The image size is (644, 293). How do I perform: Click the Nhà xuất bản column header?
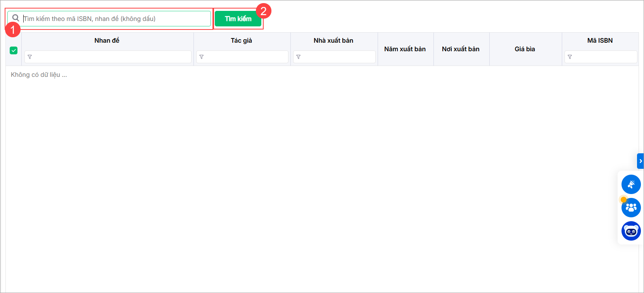coord(333,40)
